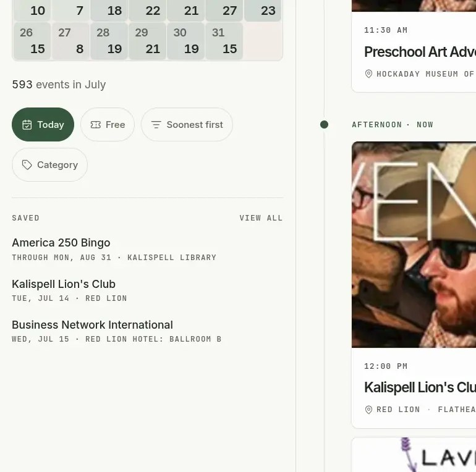Click location pin icon beside Hockaday Museum
The width and height of the screenshot is (476, 472).
pos(368,74)
